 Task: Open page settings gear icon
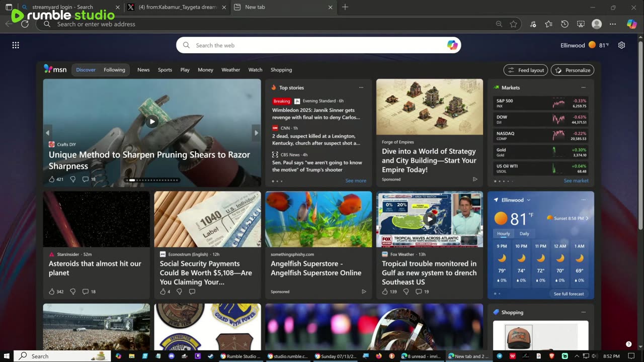621,45
